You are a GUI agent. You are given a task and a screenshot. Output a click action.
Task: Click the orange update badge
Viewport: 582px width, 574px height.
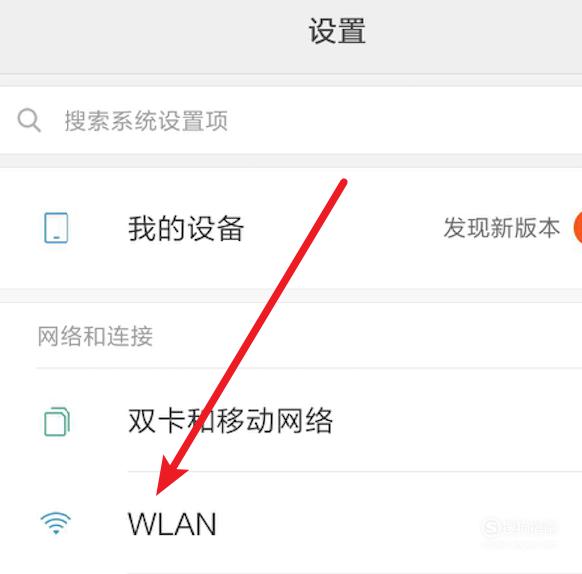[x=578, y=228]
